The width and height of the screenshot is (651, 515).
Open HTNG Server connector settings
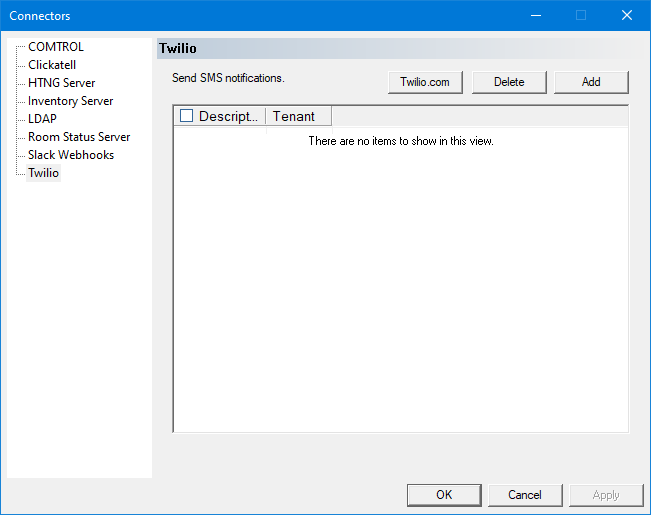[61, 83]
